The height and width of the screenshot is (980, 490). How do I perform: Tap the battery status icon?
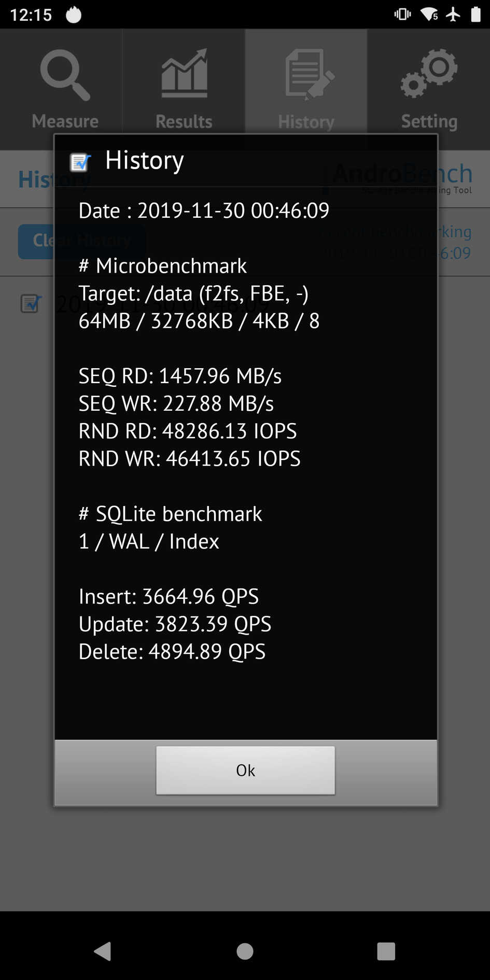coord(475,15)
